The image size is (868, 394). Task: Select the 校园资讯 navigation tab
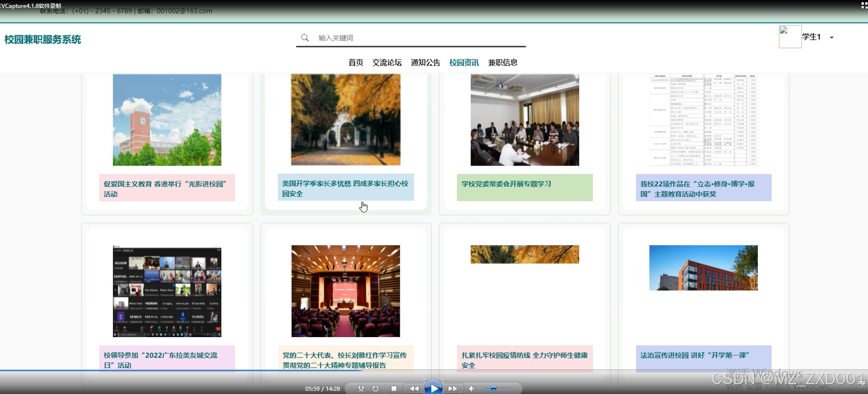pos(464,62)
